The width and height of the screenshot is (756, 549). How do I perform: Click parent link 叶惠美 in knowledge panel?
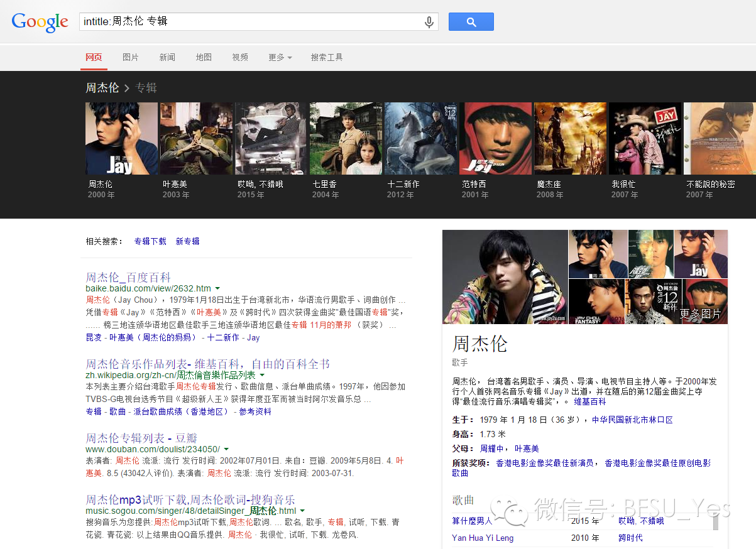[527, 448]
